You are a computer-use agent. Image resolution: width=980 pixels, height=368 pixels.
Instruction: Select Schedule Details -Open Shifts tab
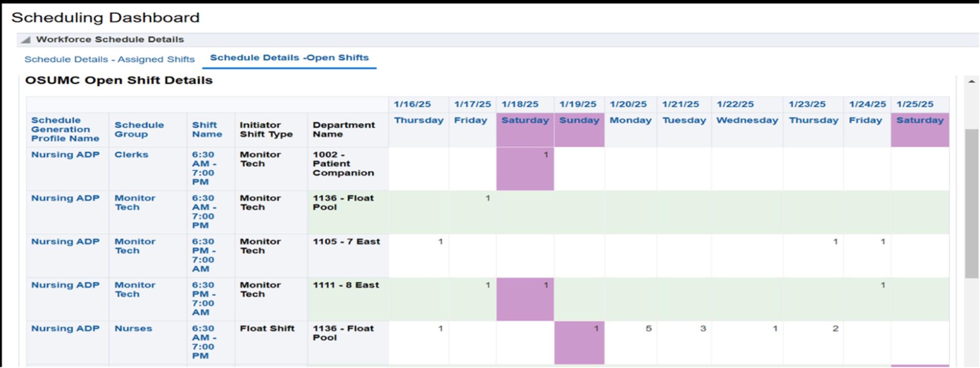[x=289, y=58]
